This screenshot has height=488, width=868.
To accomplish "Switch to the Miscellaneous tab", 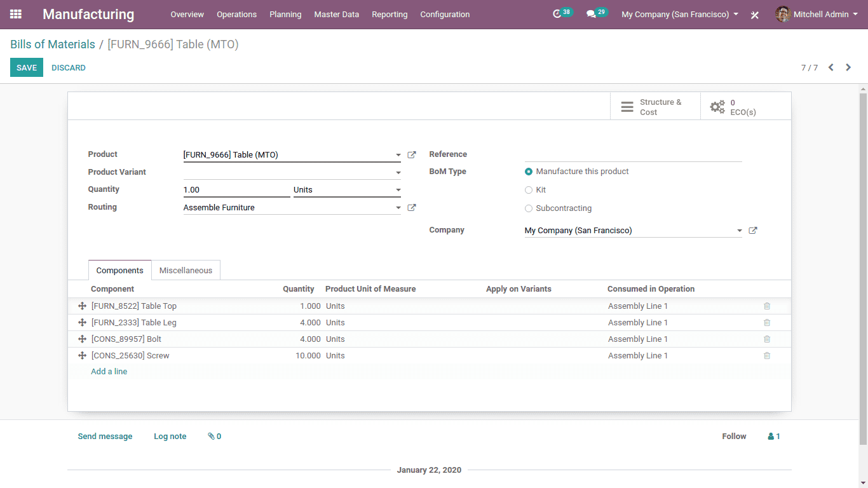I will point(186,270).
